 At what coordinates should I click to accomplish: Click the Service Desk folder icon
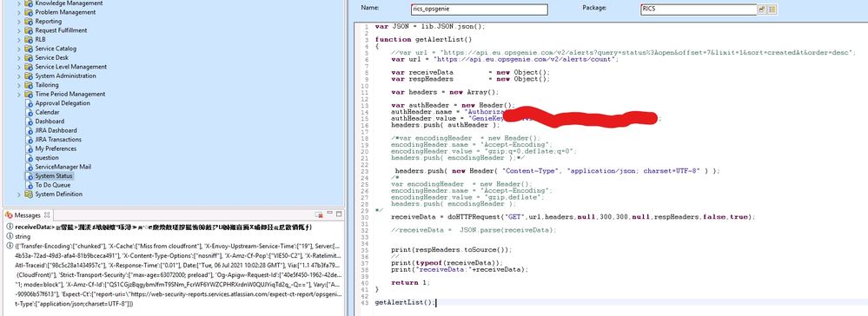pos(29,57)
